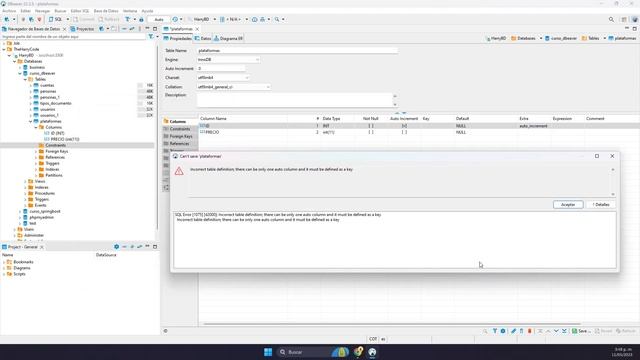Viewport: 640px width, 360px height.
Task: Show error details with the Detalles button
Action: (601, 204)
